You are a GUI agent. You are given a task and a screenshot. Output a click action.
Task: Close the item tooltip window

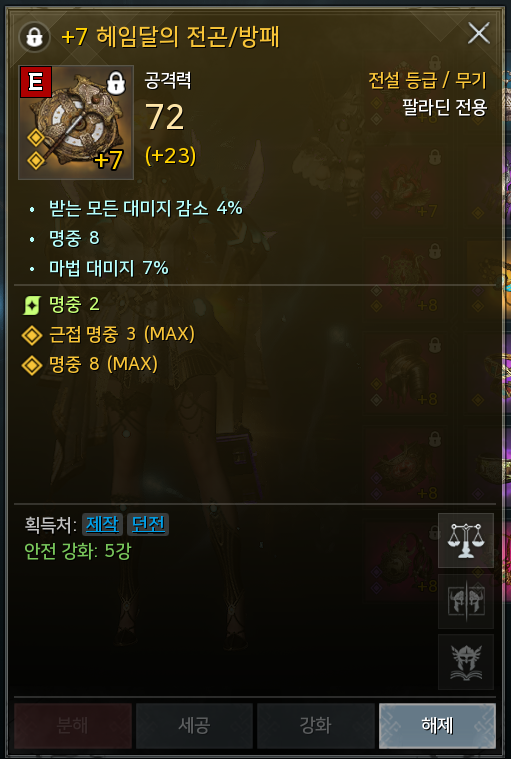click(479, 33)
